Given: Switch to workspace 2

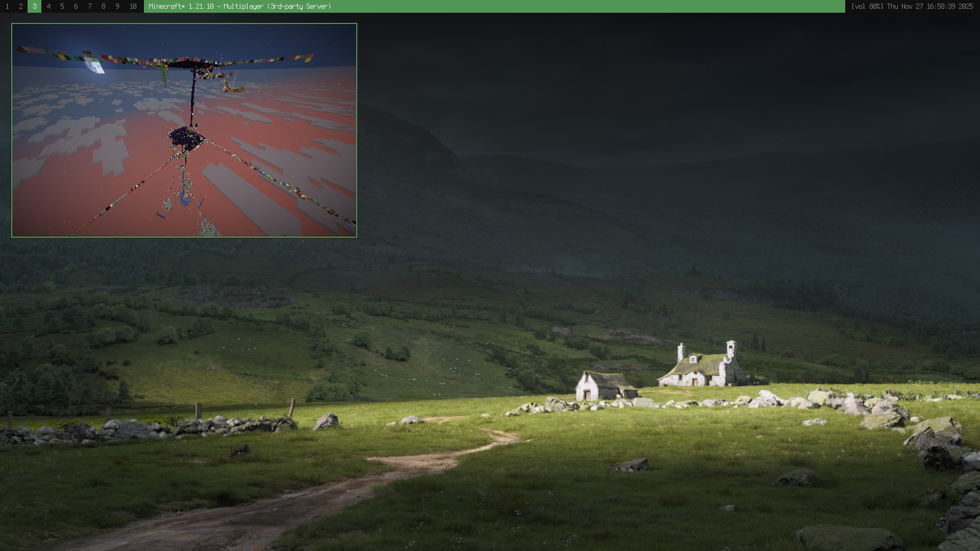Looking at the screenshot, I should coord(21,6).
